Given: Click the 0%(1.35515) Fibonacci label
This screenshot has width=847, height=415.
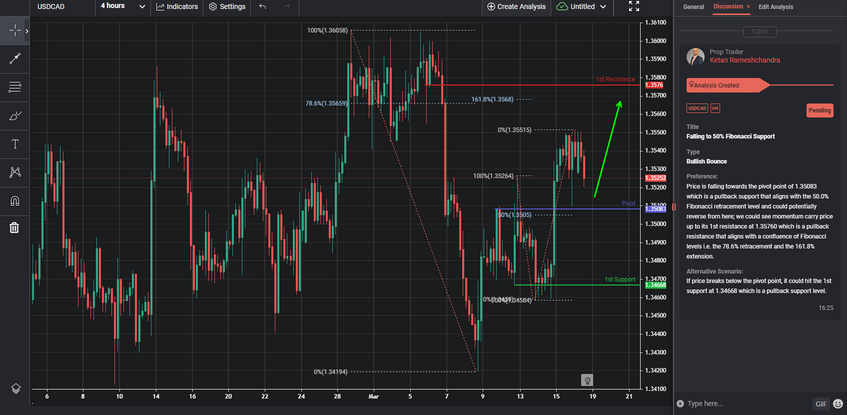Looking at the screenshot, I should coord(515,130).
